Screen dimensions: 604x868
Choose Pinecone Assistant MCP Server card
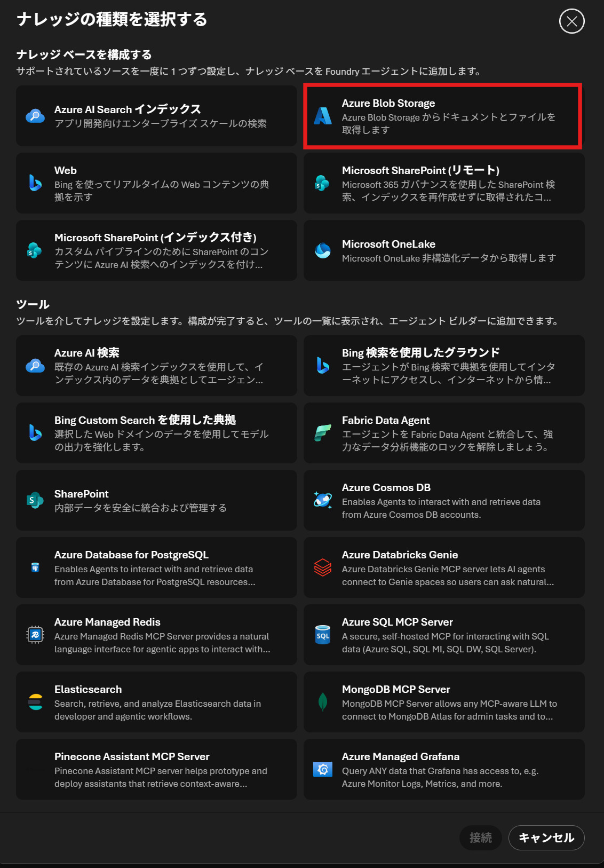(156, 769)
